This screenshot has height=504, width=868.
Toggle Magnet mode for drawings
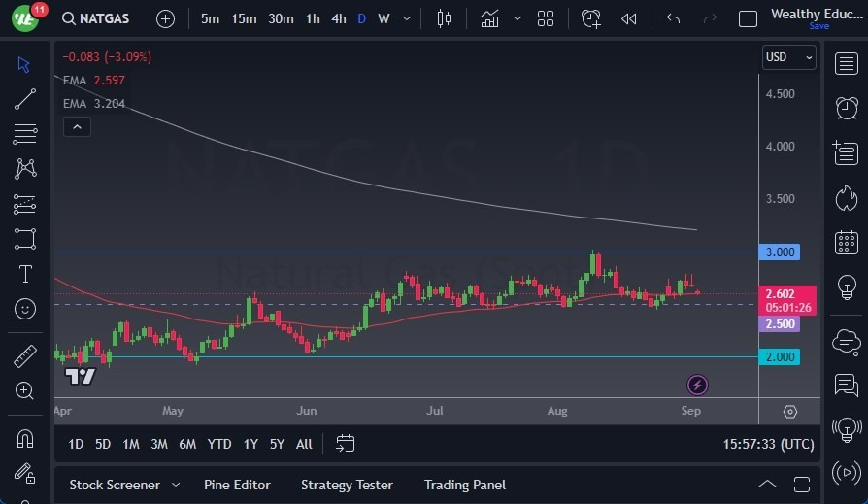point(25,438)
